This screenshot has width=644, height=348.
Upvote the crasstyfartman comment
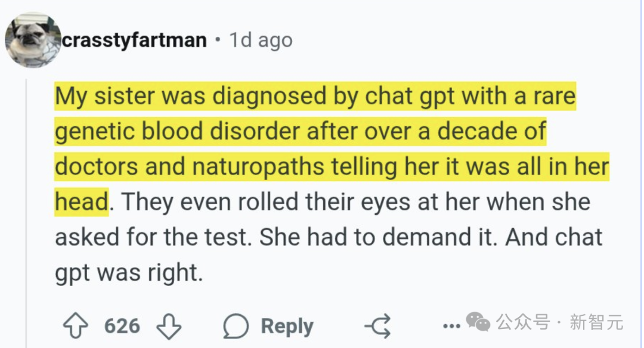coord(76,326)
